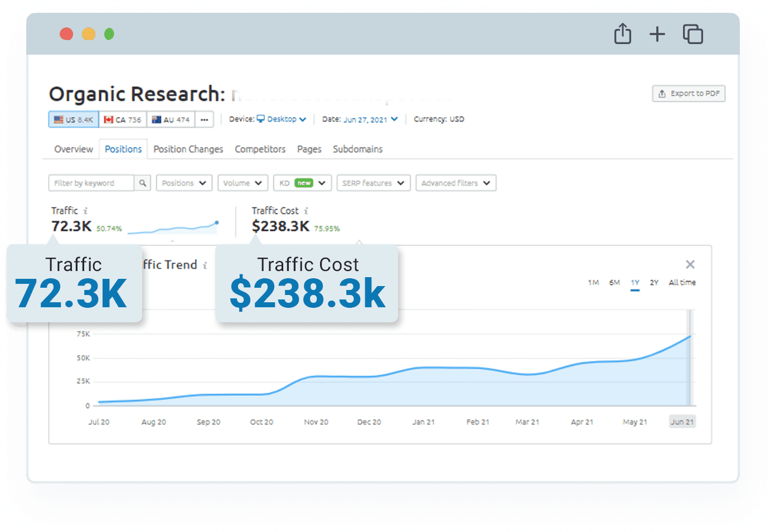Click the Nov 20 axis label
The height and width of the screenshot is (532, 775).
(x=316, y=422)
